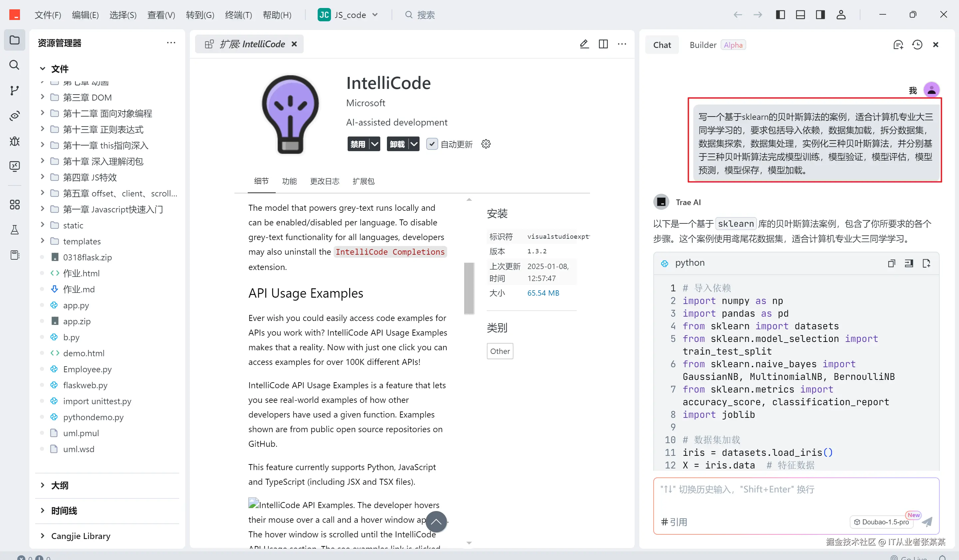Open the Debug bug icon in sidebar
959x560 pixels.
point(14,141)
